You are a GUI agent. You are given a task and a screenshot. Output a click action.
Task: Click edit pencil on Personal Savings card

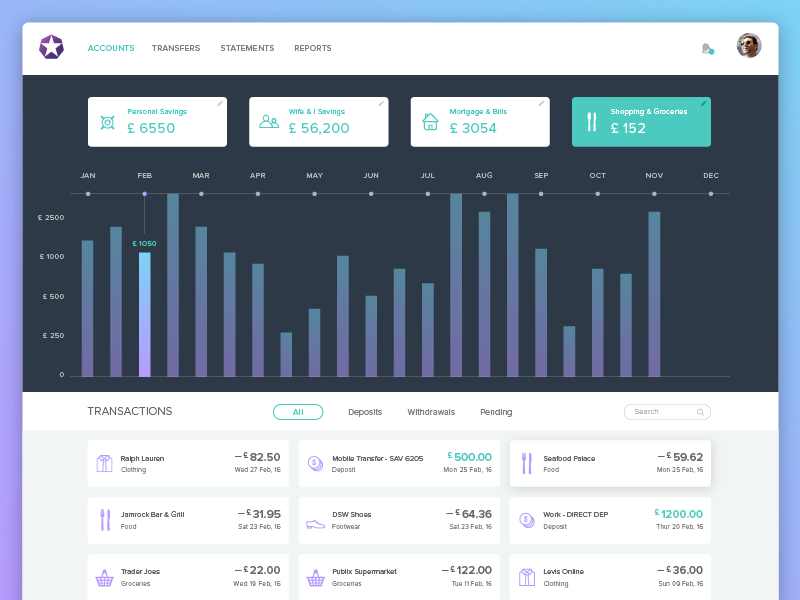(x=220, y=103)
